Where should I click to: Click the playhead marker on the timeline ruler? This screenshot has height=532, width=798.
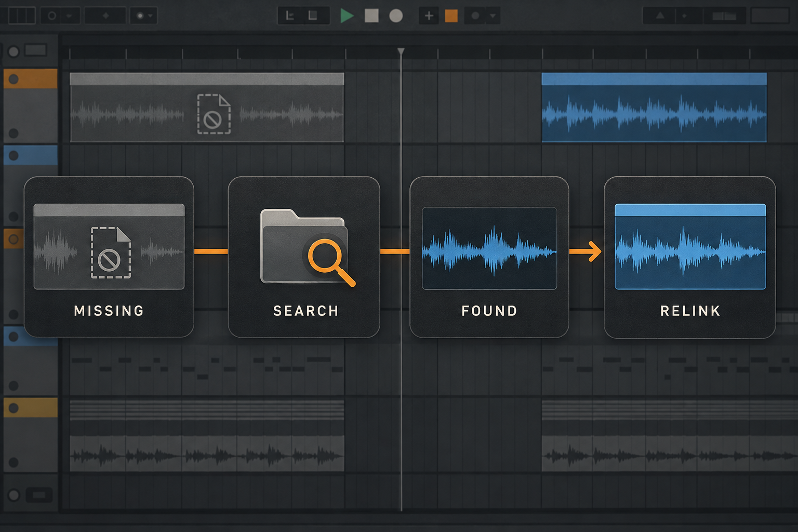point(401,52)
